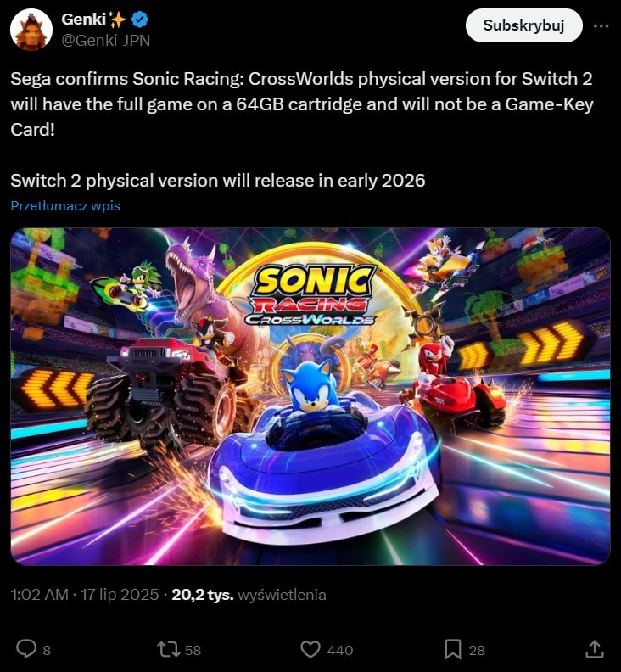Image resolution: width=621 pixels, height=672 pixels.
Task: Open the 1:02 AM timestamp link
Action: click(x=39, y=595)
